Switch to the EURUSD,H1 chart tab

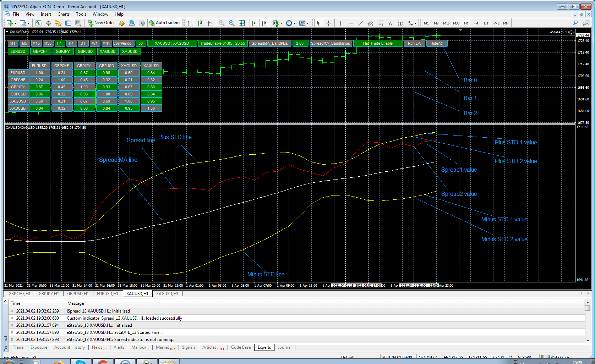pyautogui.click(x=108, y=294)
